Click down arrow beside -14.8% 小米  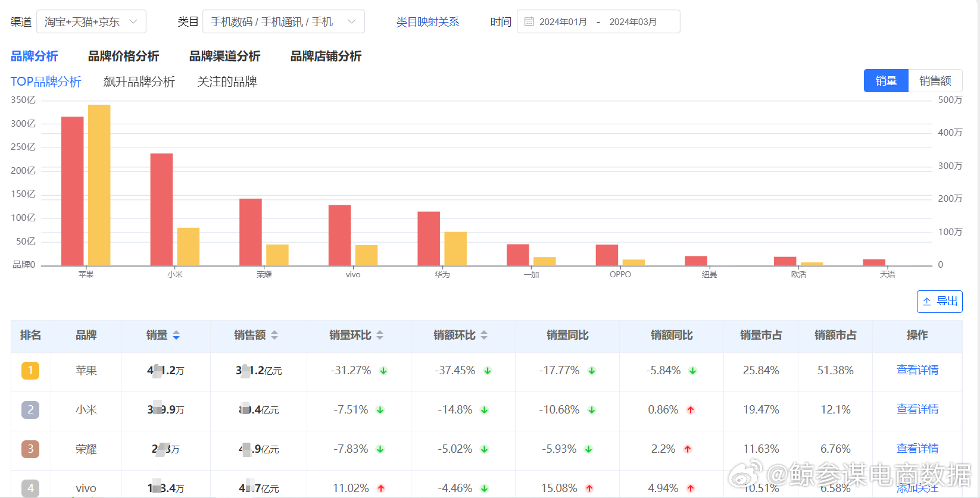point(485,410)
